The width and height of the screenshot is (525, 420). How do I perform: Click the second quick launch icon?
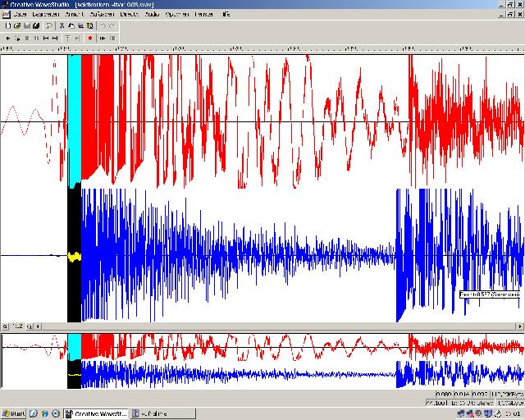click(x=44, y=414)
